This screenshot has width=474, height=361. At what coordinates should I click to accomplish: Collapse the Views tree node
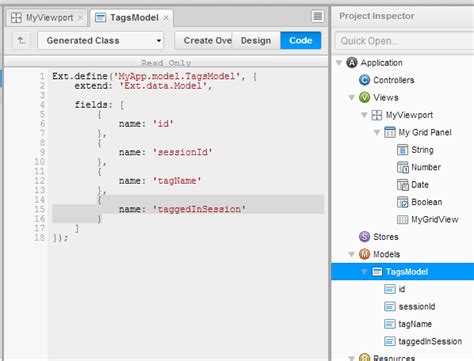[351, 98]
